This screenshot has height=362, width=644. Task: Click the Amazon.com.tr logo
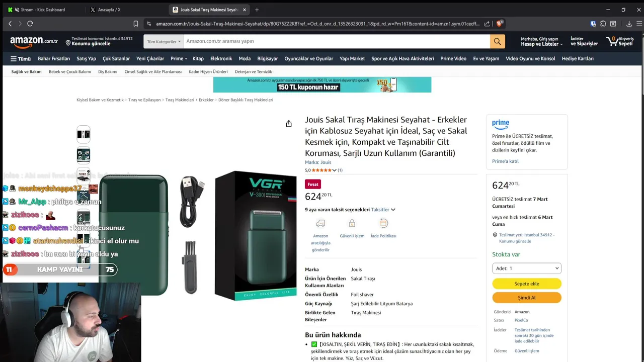click(x=34, y=41)
